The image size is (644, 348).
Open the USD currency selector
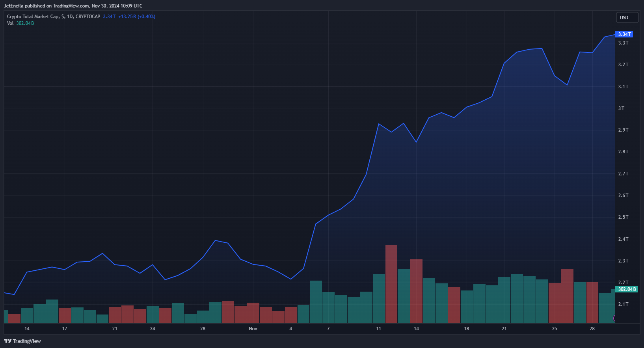(627, 17)
